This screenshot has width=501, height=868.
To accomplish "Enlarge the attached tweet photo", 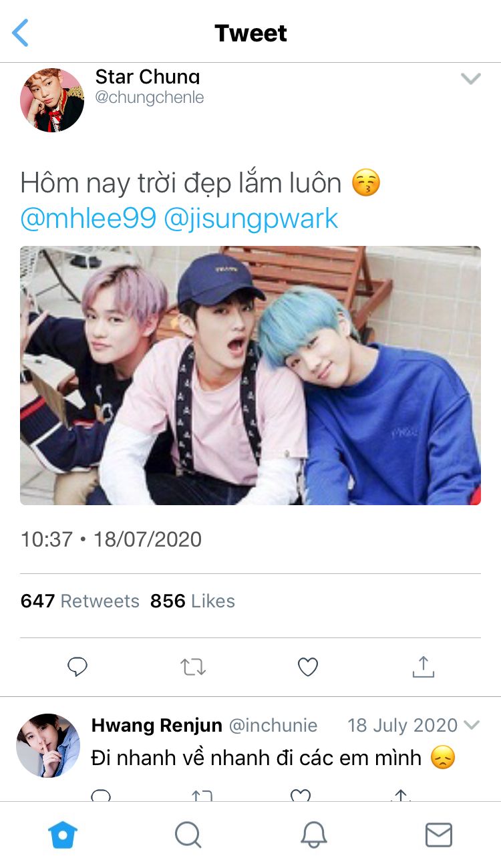I will (251, 376).
